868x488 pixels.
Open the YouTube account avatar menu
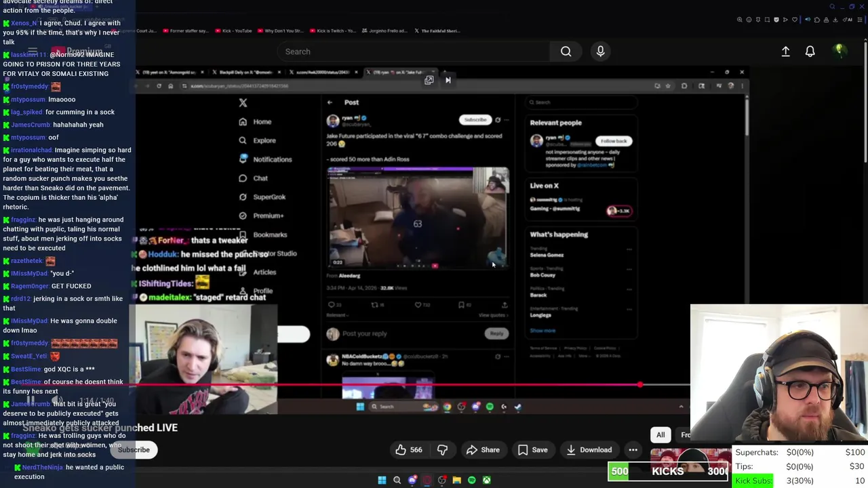839,51
